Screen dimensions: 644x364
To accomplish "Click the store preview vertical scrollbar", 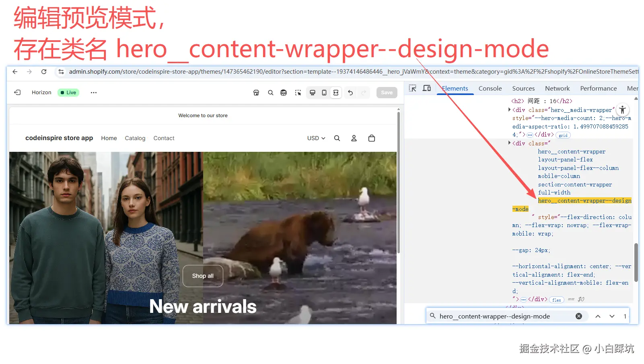I will click(x=399, y=182).
